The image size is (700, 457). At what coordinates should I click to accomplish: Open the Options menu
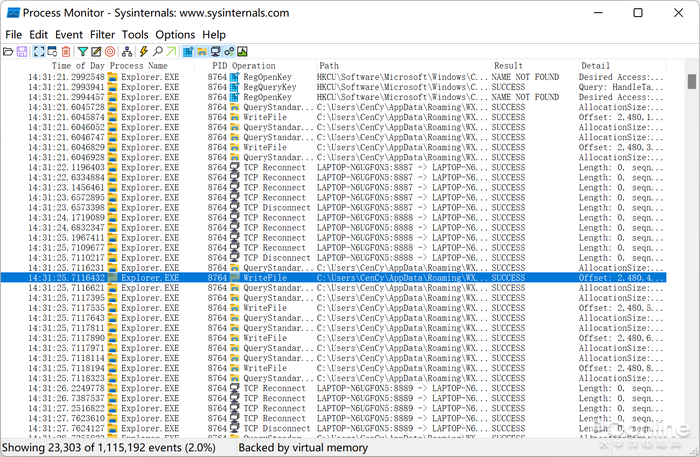(175, 34)
